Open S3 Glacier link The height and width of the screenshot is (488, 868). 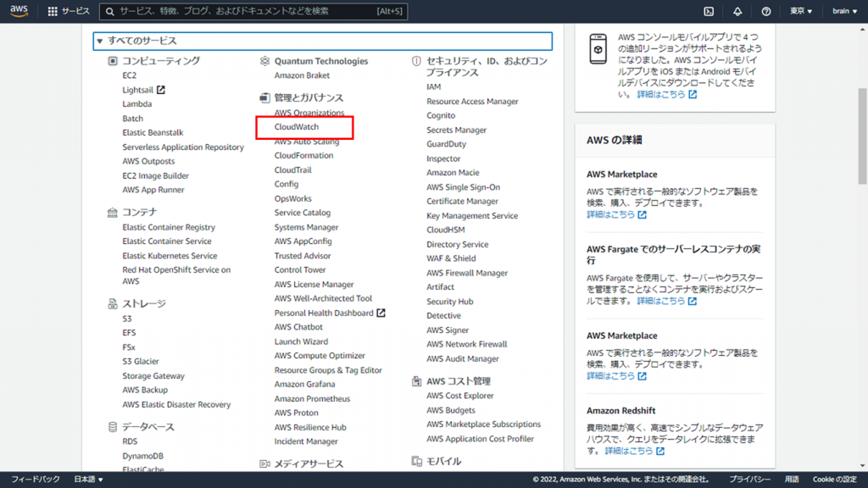(141, 361)
